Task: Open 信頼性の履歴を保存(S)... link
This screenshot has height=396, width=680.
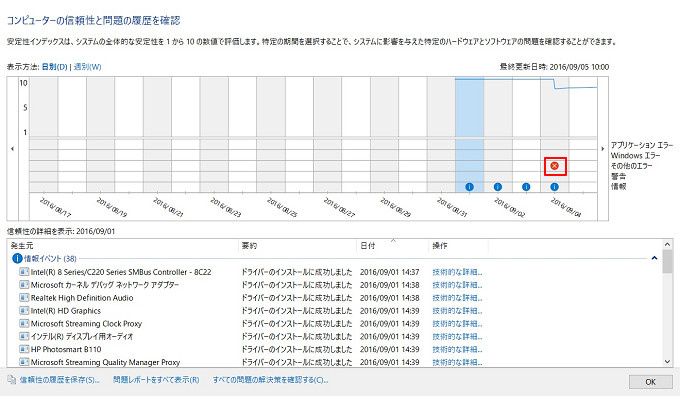Action: (59, 380)
